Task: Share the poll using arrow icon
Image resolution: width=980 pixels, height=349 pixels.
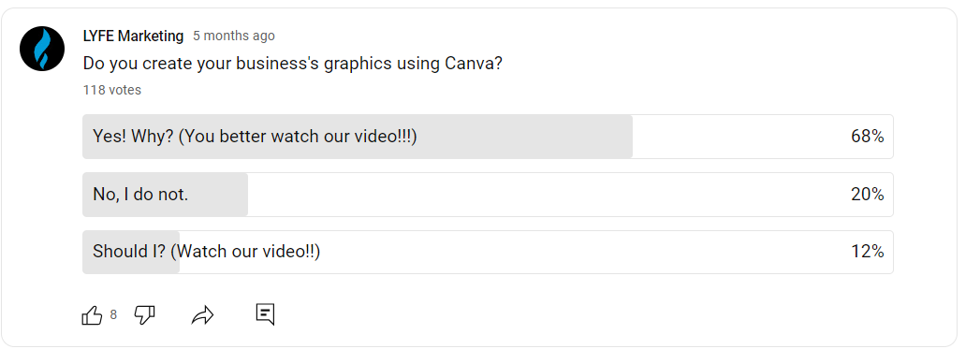Action: [x=202, y=315]
